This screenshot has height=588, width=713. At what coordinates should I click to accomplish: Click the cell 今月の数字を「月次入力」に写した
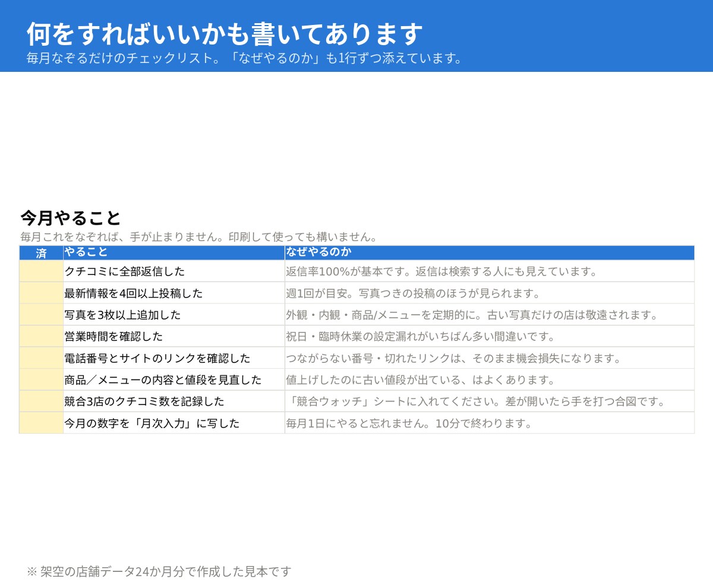click(174, 423)
